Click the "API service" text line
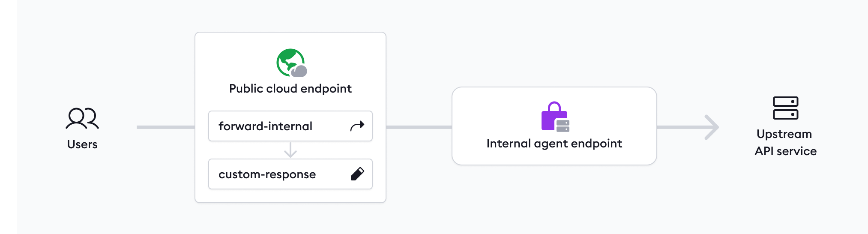The height and width of the screenshot is (234, 868). (785, 151)
